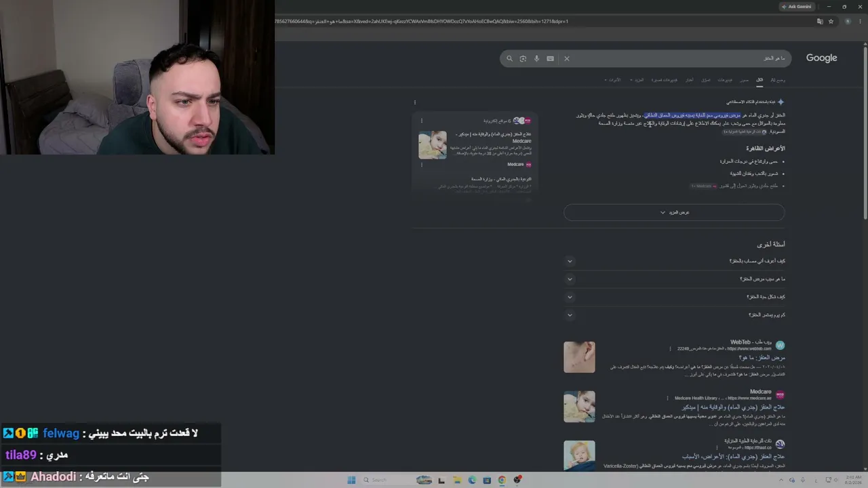Open Chrome three-dot menu
The width and height of the screenshot is (868, 488).
coord(860,21)
